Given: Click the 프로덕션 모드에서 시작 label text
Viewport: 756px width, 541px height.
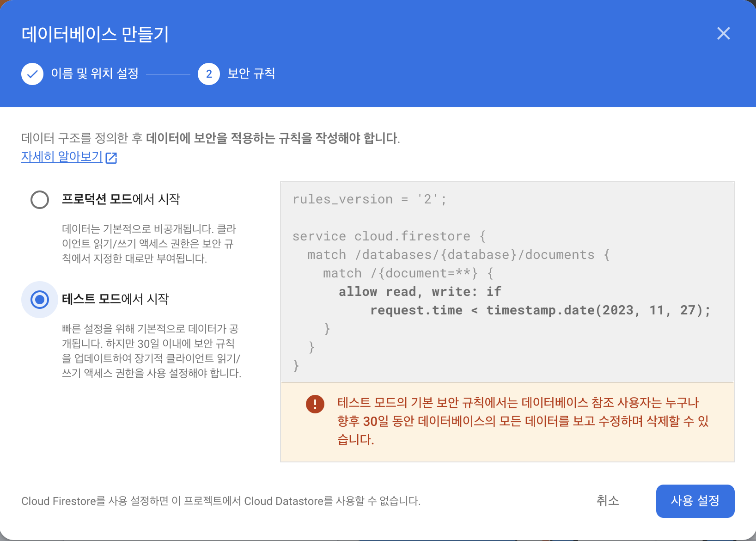Looking at the screenshot, I should click(x=121, y=199).
